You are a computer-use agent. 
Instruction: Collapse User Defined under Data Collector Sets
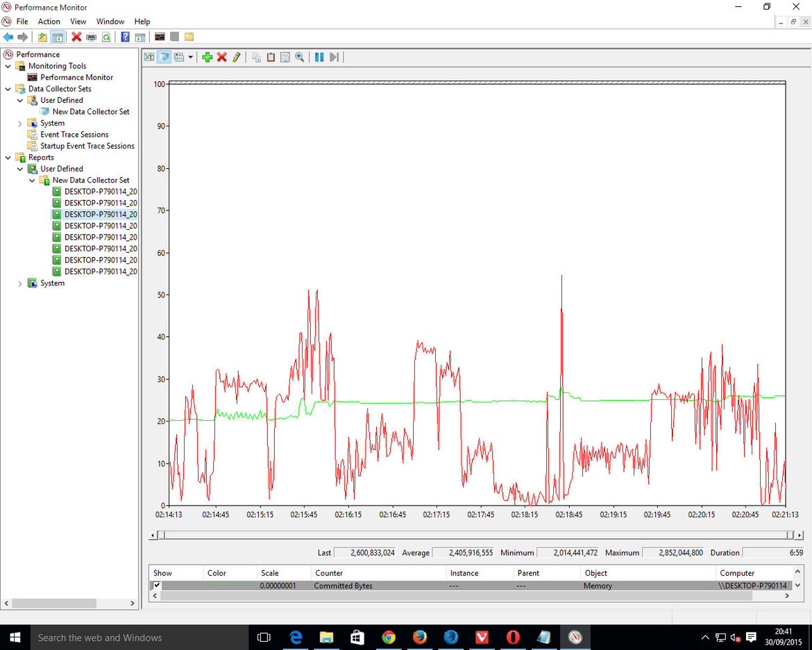pos(19,100)
